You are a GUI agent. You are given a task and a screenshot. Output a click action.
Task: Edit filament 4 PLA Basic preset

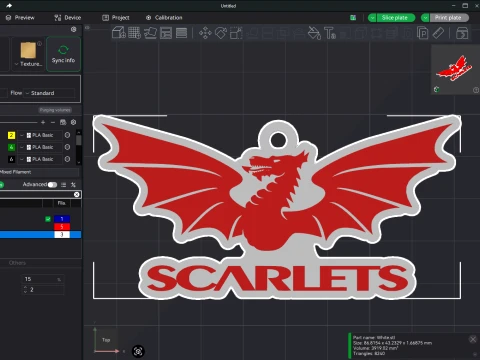tap(67, 147)
